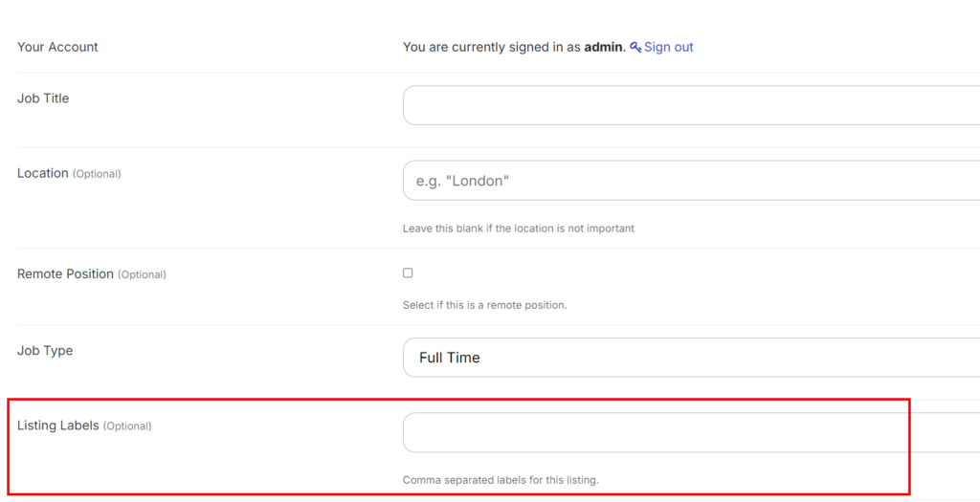This screenshot has height=502, width=980.
Task: Focus the Job Title text field
Action: [691, 105]
